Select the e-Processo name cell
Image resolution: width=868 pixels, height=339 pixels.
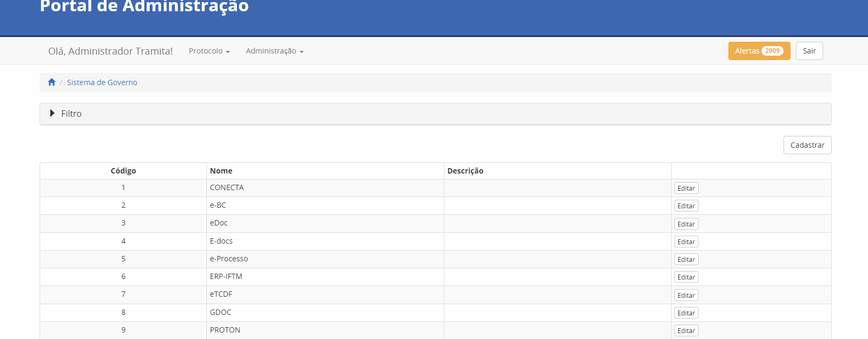point(325,259)
